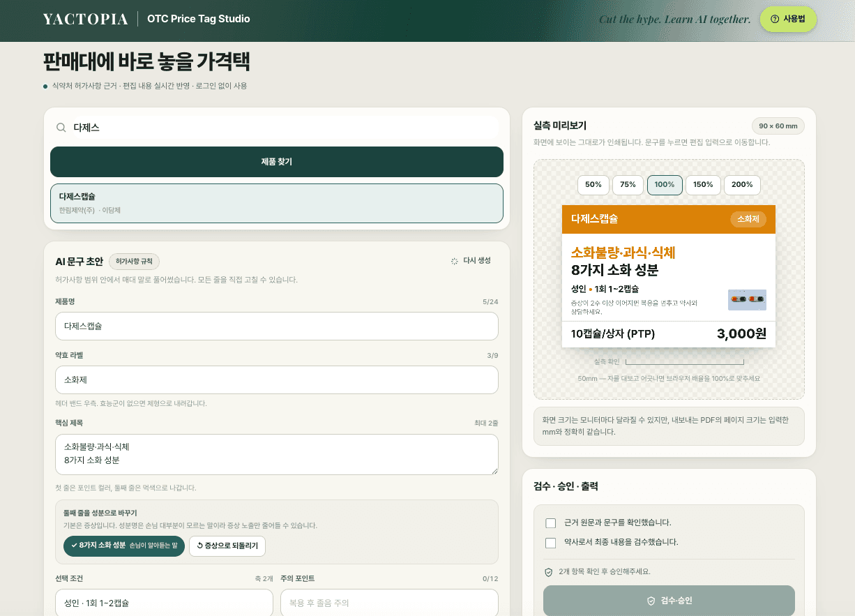Click the 8가지 소화 성분 line on the preview tag
Viewport: 855px width, 616px height.
click(614, 270)
